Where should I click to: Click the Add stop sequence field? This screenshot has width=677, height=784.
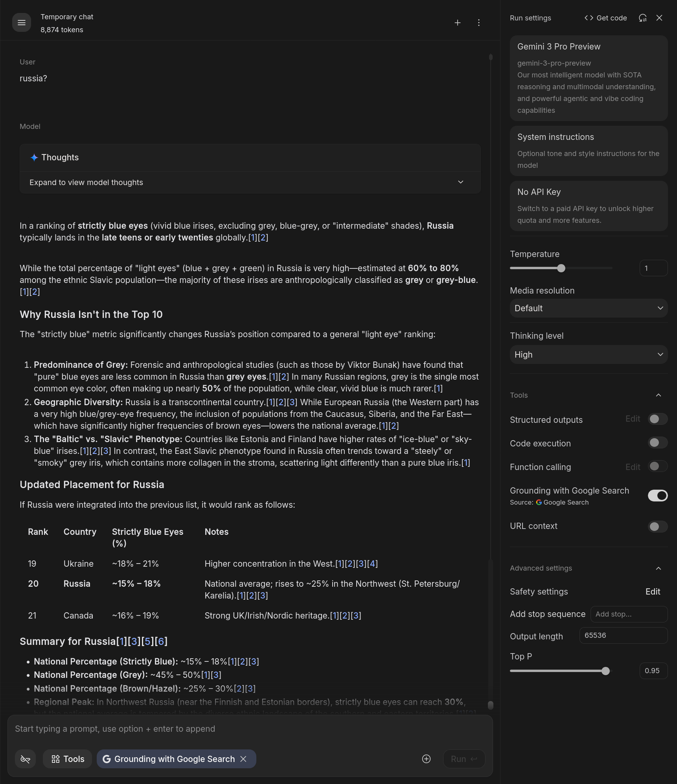click(629, 614)
